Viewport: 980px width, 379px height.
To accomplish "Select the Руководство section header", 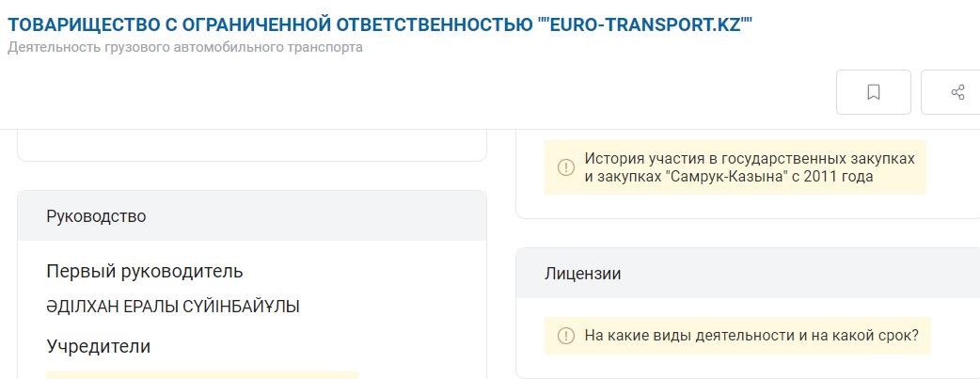I will 252,216.
